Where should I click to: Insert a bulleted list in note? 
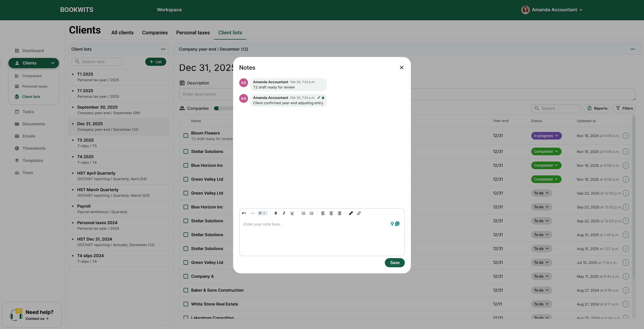[x=303, y=213]
